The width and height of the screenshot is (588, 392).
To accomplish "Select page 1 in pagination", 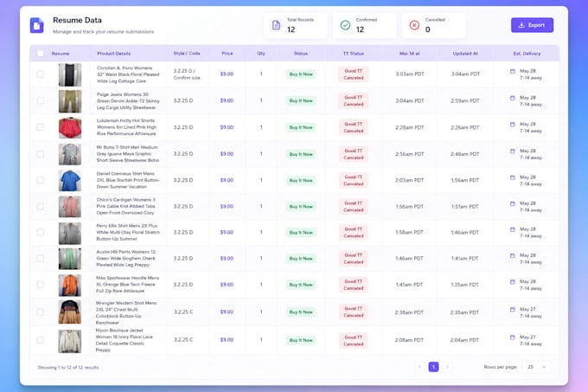I will pos(433,367).
